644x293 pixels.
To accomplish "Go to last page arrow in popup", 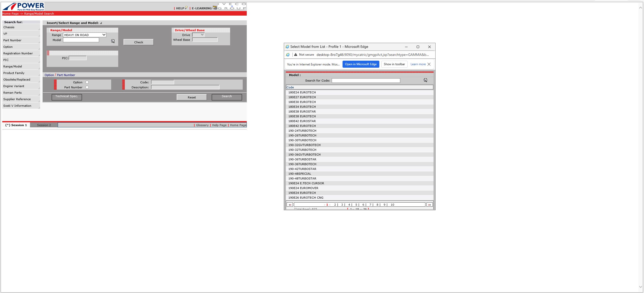I will (430, 205).
